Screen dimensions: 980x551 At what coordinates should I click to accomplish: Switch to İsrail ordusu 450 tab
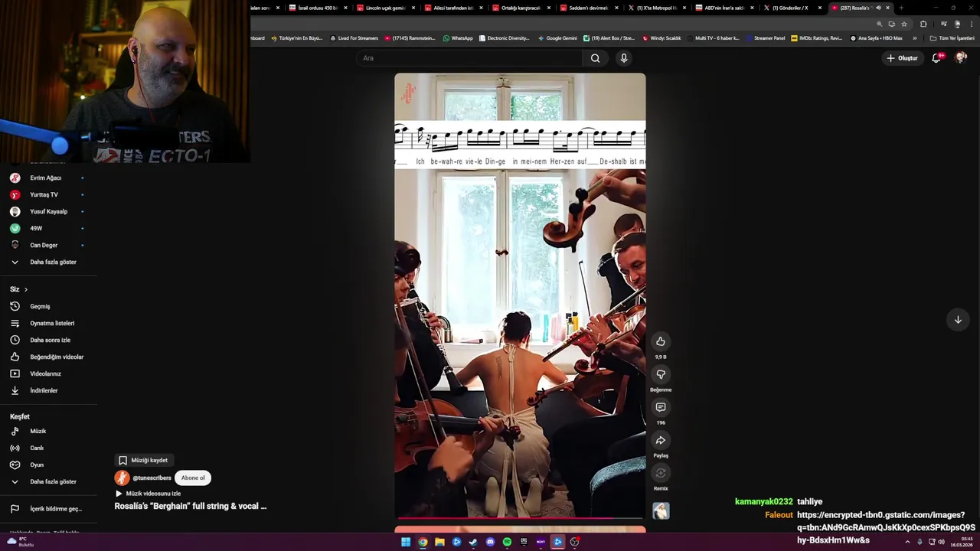(x=317, y=8)
